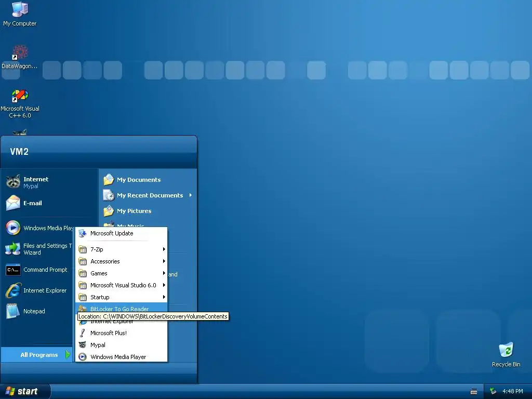
Task: Click the Accessories folder icon
Action: [x=83, y=261]
